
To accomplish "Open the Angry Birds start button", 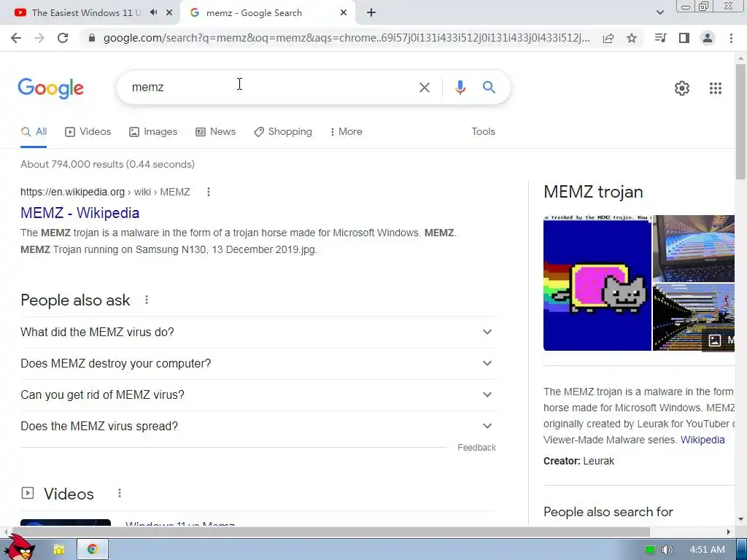I will click(x=19, y=548).
